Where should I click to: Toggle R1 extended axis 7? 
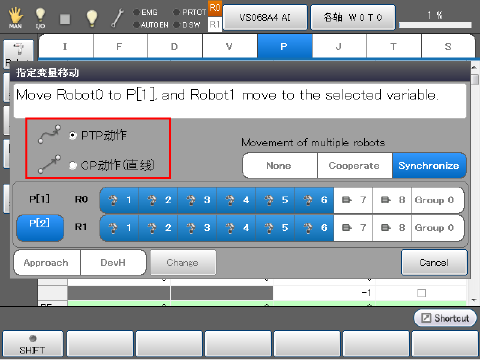pos(353,228)
